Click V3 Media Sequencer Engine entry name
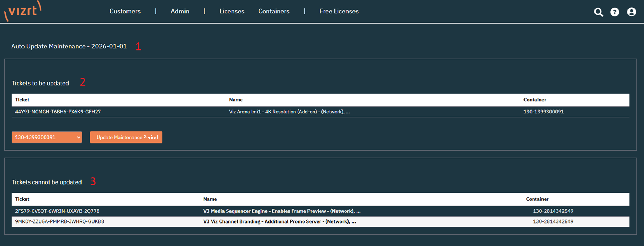644x246 pixels. 282,211
